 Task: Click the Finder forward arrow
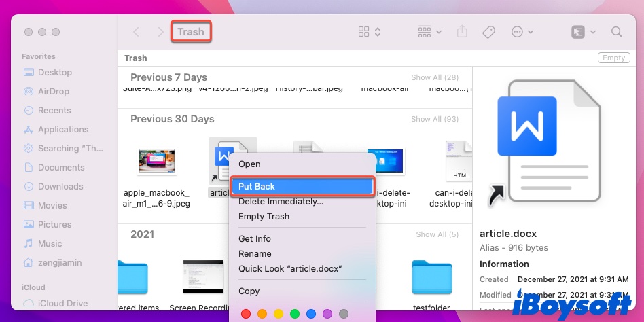pos(160,32)
